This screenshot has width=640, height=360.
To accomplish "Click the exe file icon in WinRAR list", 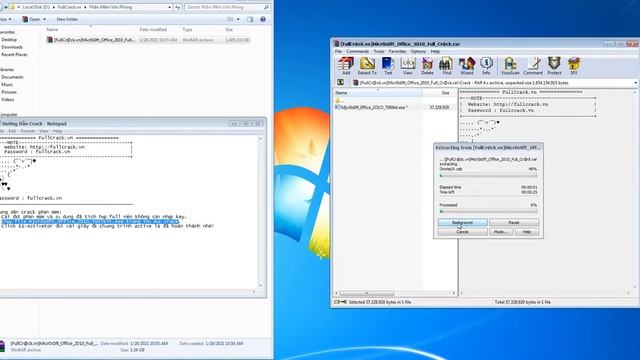I will tap(338, 107).
